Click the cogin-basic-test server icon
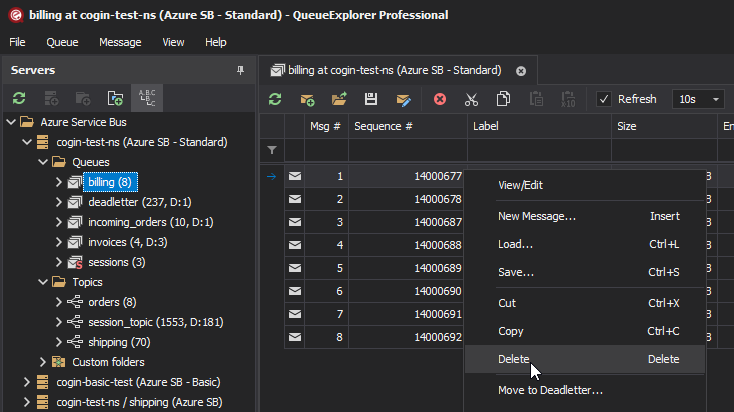734x412 pixels. tap(43, 382)
